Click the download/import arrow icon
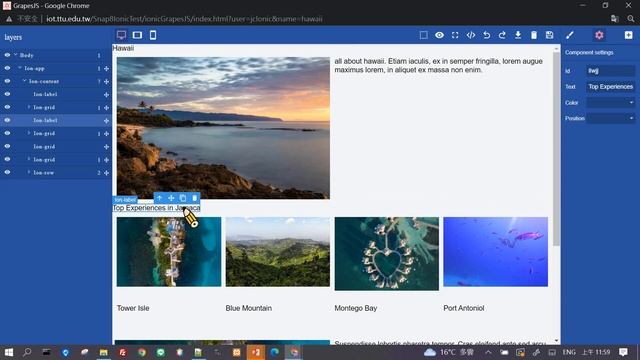Viewport: 640px width, 360px height. pyautogui.click(x=518, y=35)
